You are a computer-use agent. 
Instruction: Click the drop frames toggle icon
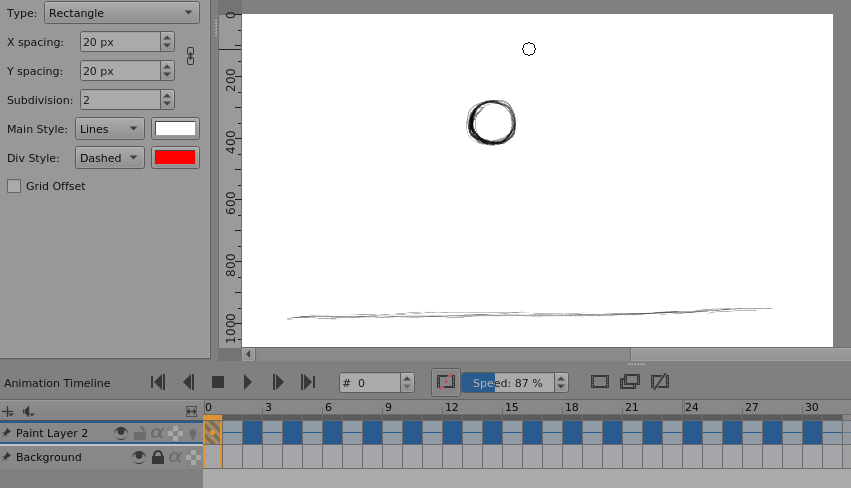[x=446, y=382]
